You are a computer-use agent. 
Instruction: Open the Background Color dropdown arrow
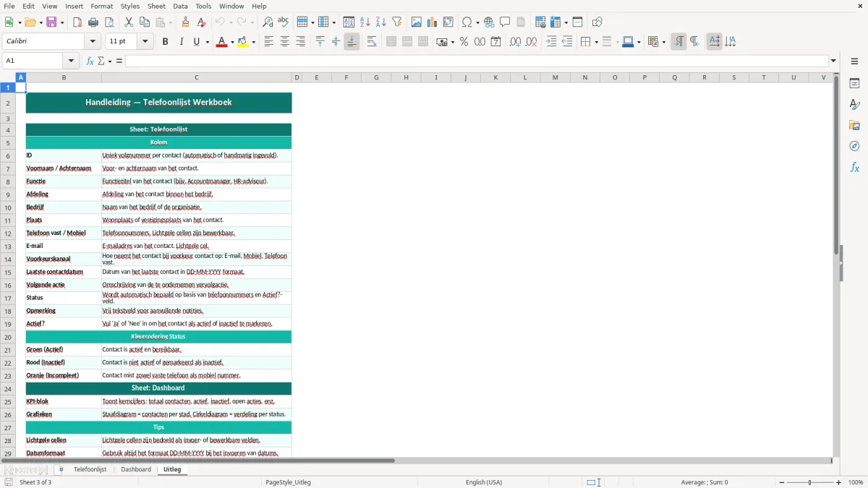[253, 42]
